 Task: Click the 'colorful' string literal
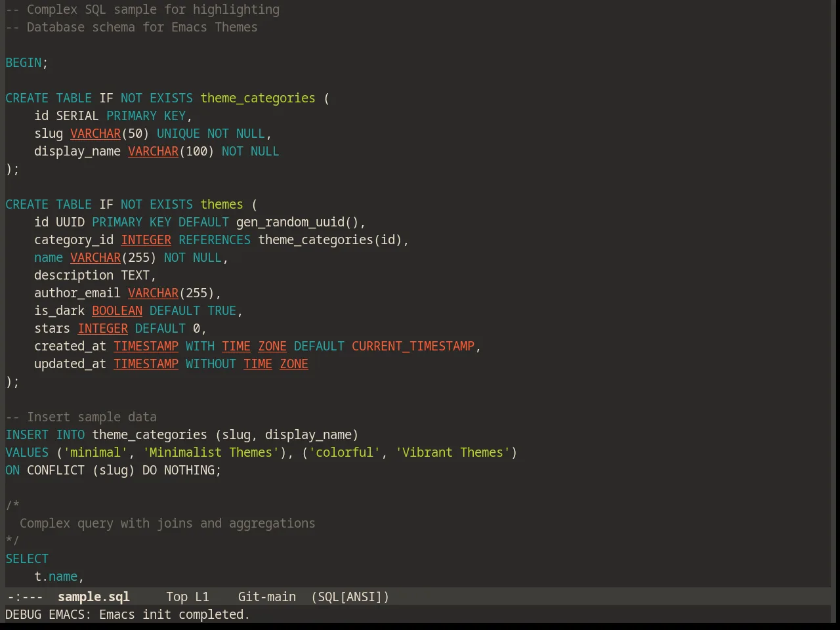click(x=345, y=452)
